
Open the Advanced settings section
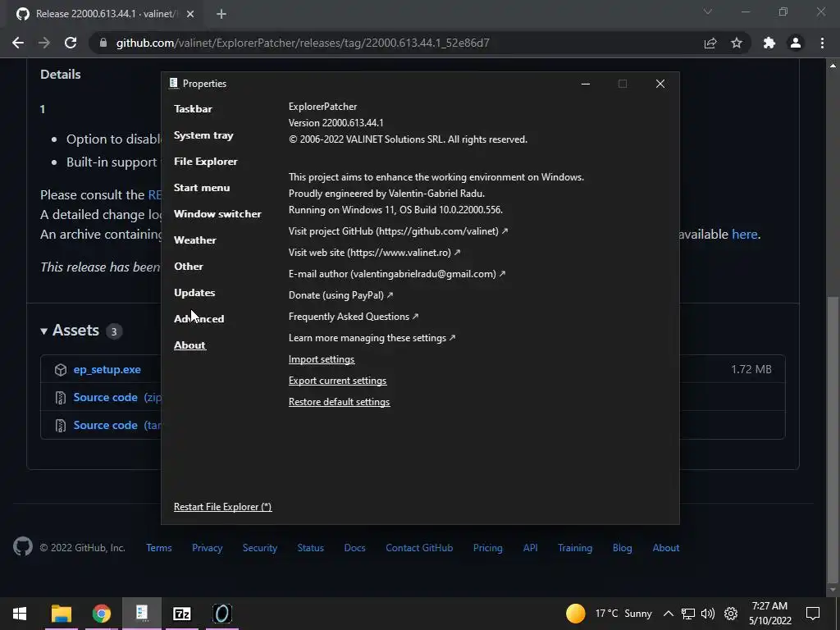click(x=199, y=319)
